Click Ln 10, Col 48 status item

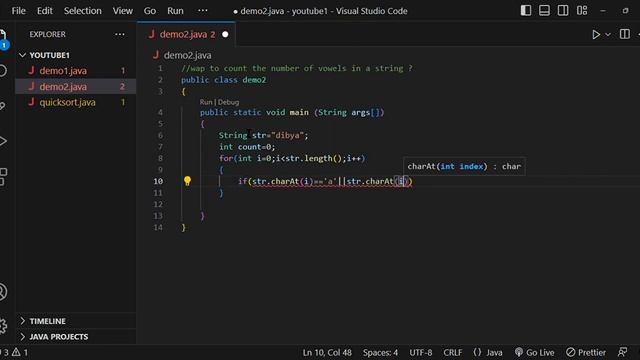pyautogui.click(x=327, y=352)
